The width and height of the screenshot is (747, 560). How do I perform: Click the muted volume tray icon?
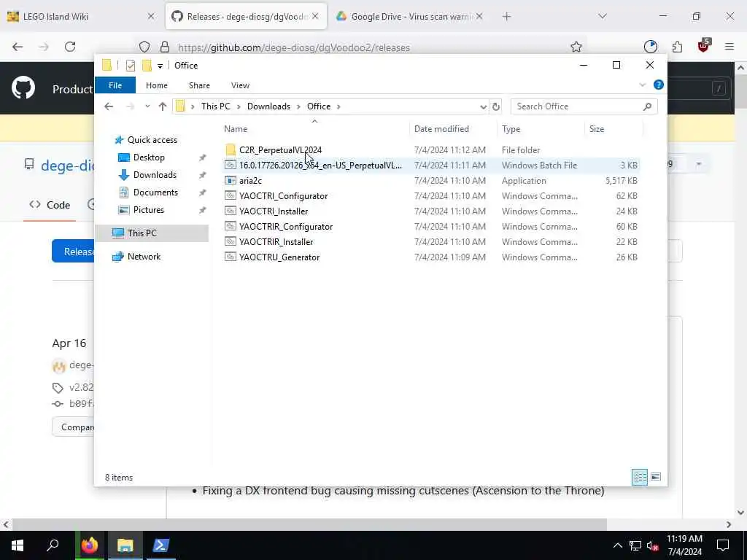coord(653,545)
